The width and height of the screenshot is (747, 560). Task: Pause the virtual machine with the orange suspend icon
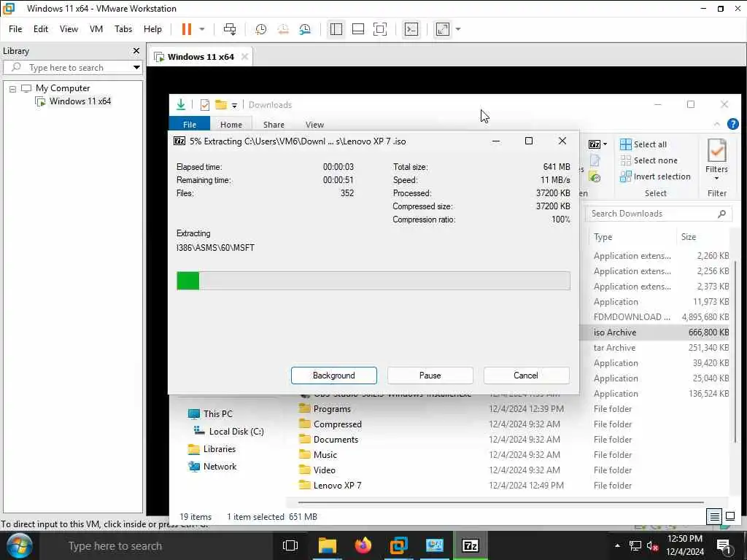[x=186, y=29]
